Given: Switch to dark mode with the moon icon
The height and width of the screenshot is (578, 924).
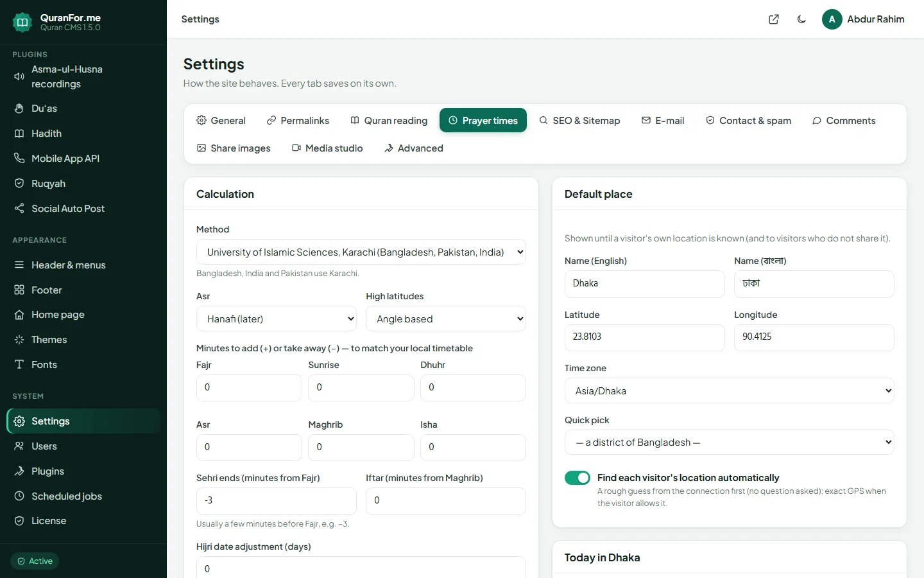Looking at the screenshot, I should [801, 19].
